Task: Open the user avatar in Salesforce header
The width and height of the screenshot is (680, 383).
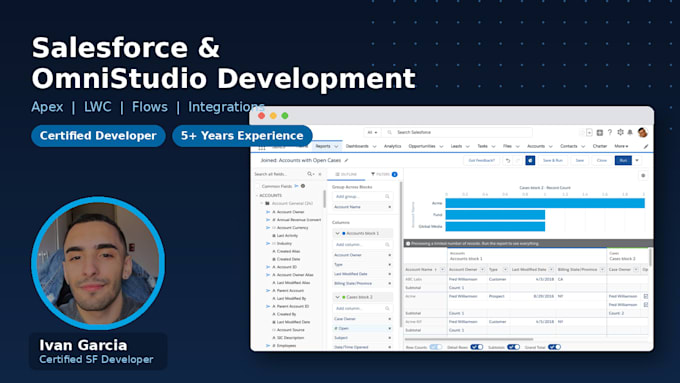Action: pyautogui.click(x=643, y=132)
